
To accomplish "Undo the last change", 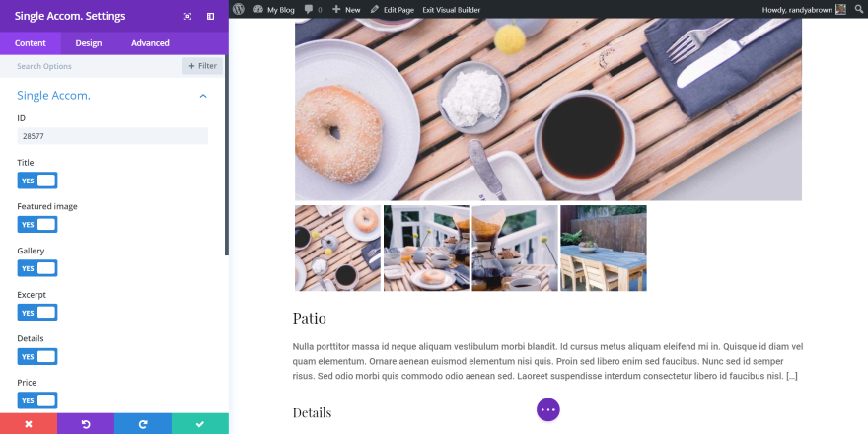I will coord(86,424).
